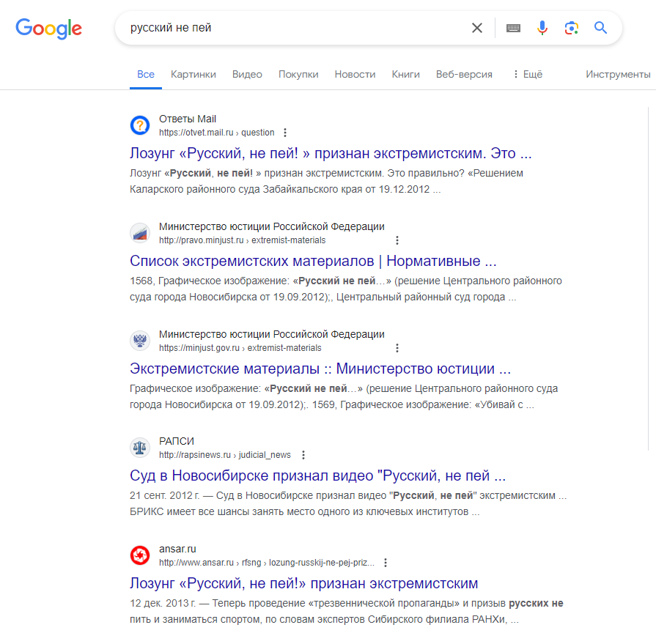The image size is (656, 644).
Task: Click the blue magnifier search icon
Action: [601, 28]
